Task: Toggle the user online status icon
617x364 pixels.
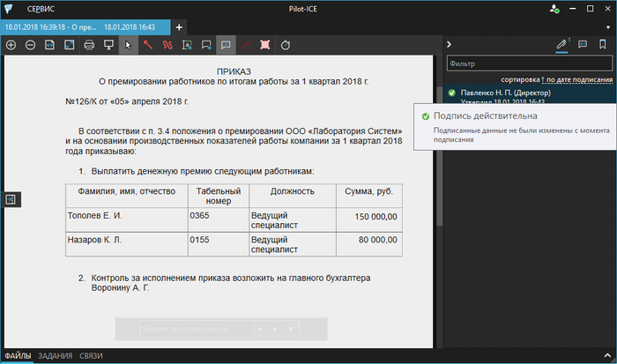Action: point(554,8)
